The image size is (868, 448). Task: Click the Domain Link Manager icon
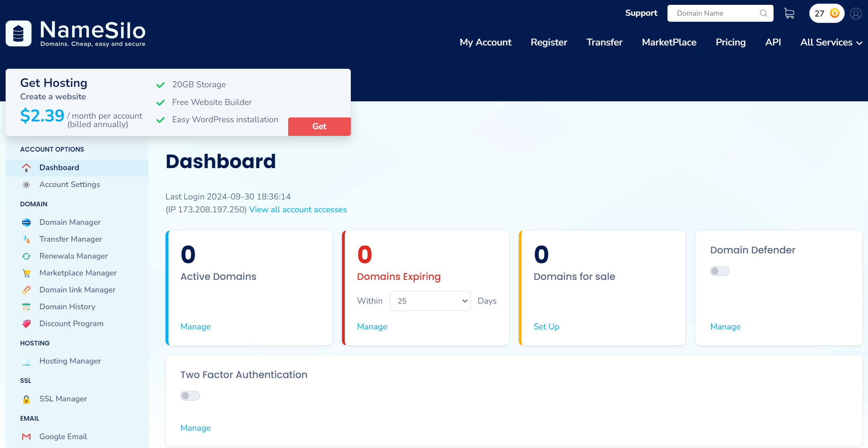click(26, 290)
